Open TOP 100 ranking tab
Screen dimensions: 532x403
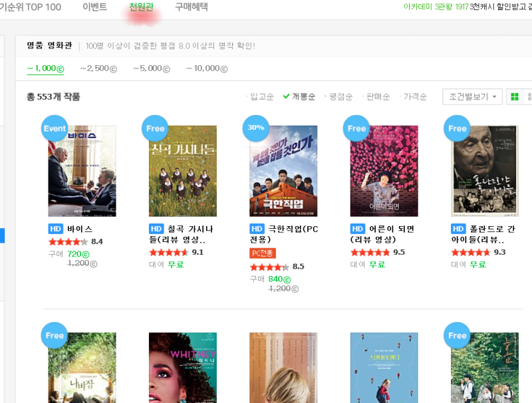(x=31, y=7)
